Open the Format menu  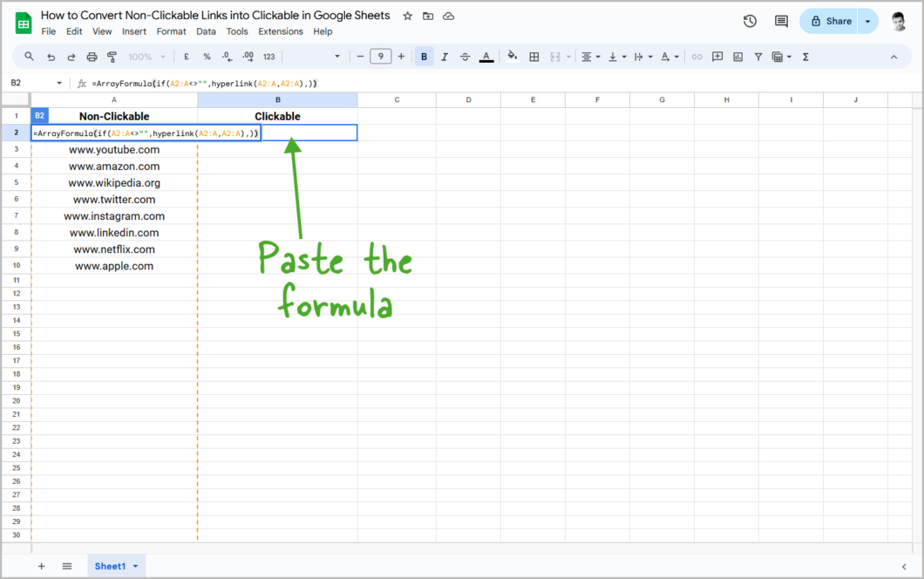click(171, 31)
